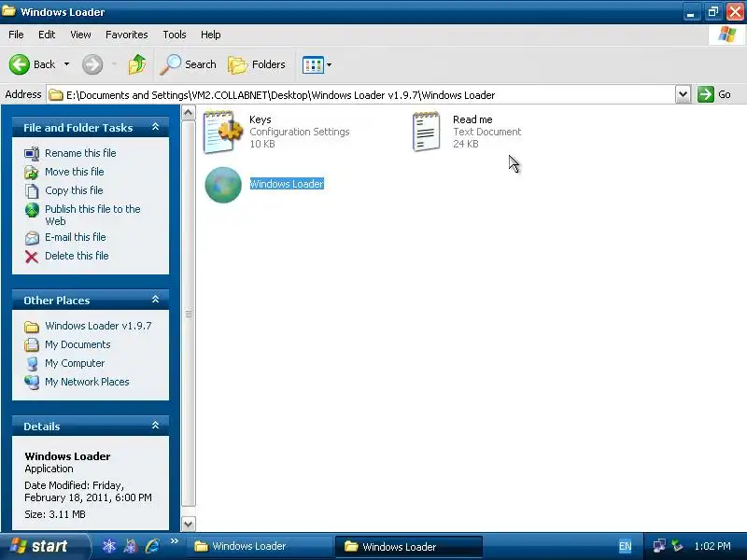This screenshot has height=560, width=747.
Task: Click the Address path field
Action: 362,95
